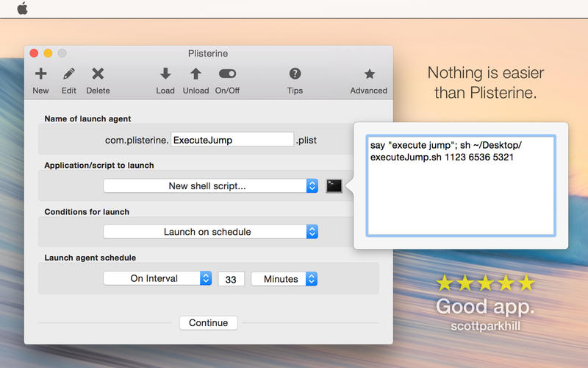Change the Minutes unit dropdown

[x=284, y=279]
